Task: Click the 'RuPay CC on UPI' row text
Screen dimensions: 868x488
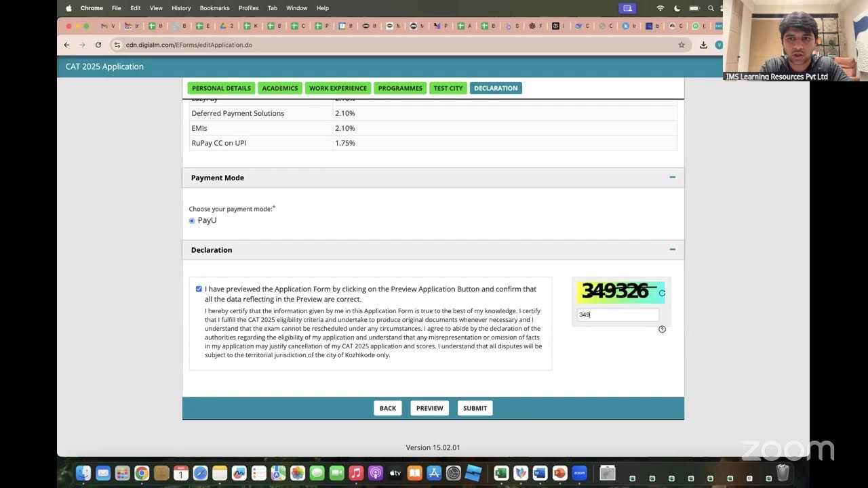Action: click(x=219, y=143)
